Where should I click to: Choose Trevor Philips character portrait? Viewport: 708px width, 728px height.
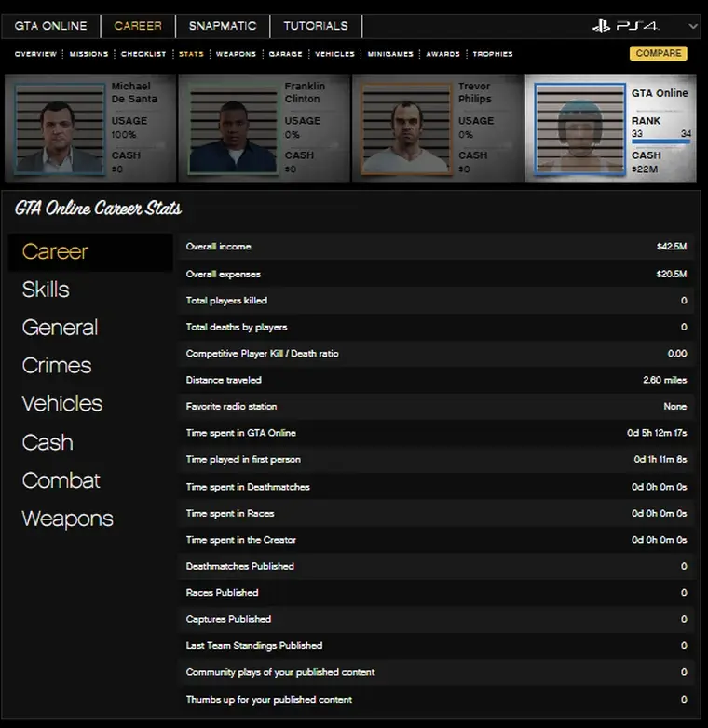tap(404, 129)
